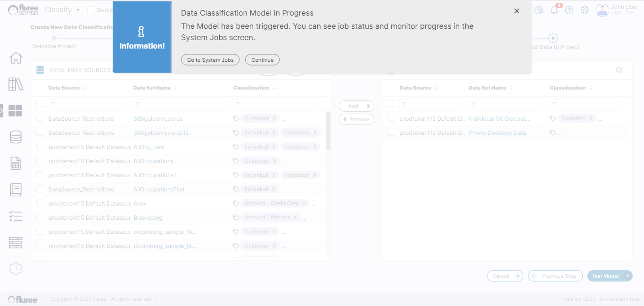The image size is (644, 306).
Task: Click the left Data Source filter field
Action: (x=87, y=104)
